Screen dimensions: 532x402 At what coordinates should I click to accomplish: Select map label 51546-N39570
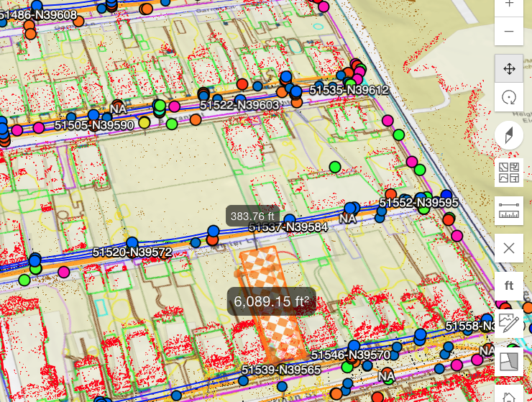pyautogui.click(x=351, y=355)
